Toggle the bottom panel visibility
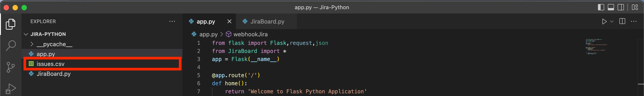 611,7
